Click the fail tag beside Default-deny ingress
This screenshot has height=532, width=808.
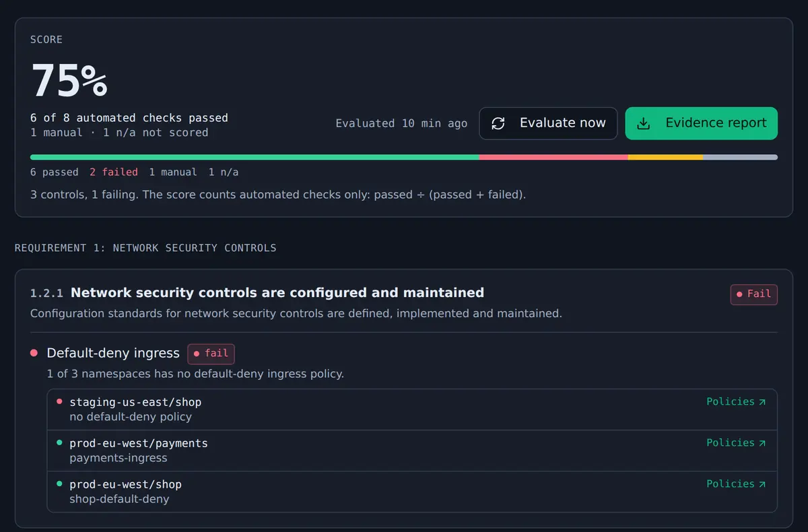click(211, 354)
